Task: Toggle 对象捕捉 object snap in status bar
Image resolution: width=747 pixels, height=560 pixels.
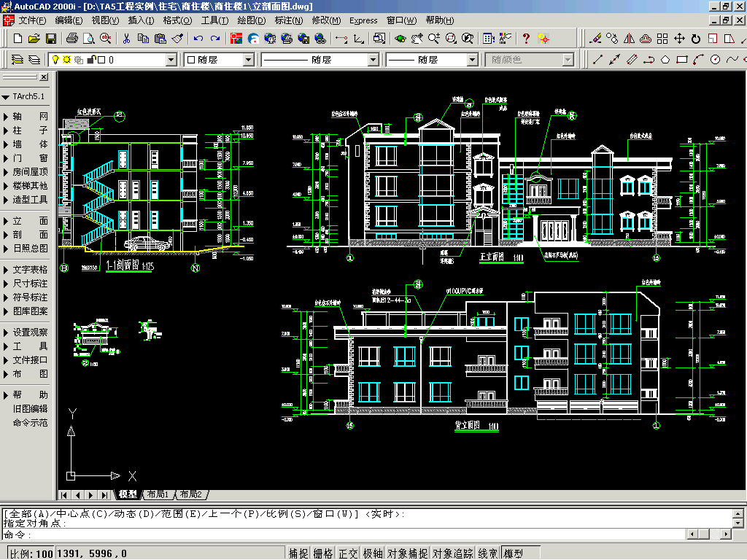Action: click(x=407, y=553)
